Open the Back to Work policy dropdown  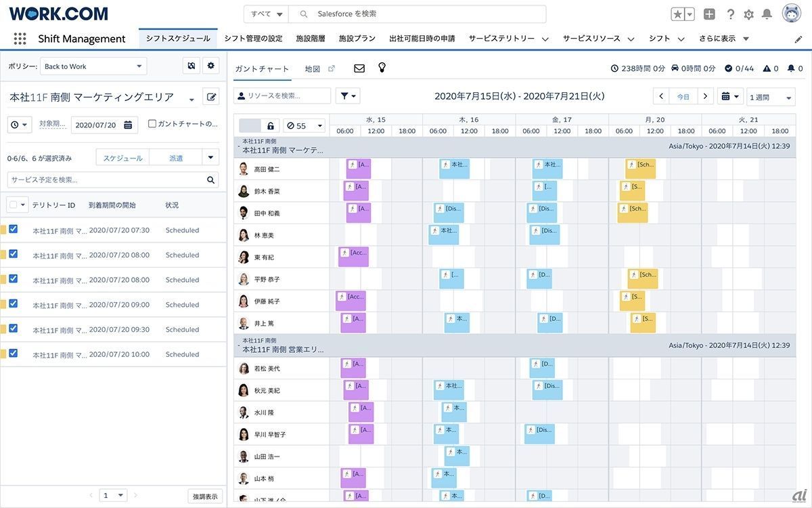point(93,66)
